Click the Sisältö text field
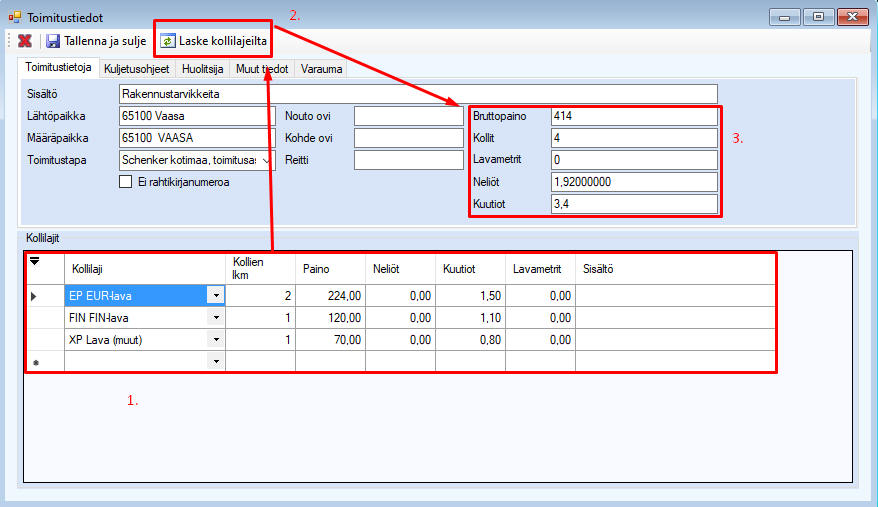The width and height of the screenshot is (878, 507). click(417, 94)
